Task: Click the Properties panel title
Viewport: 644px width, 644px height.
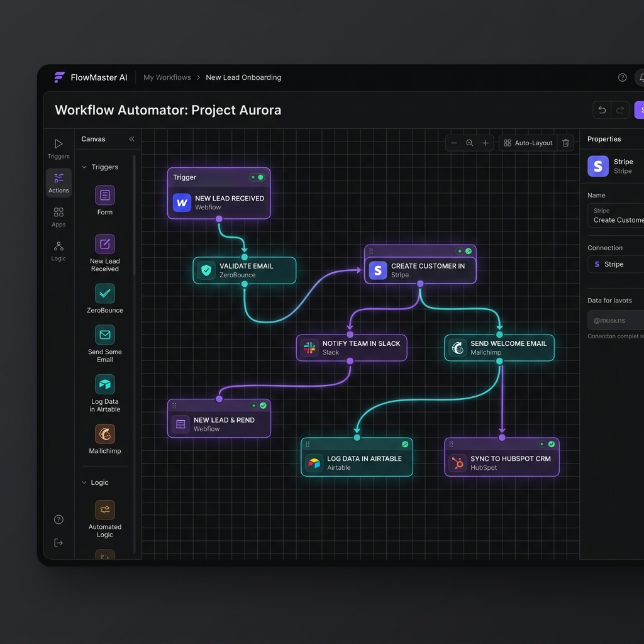Action: [604, 139]
